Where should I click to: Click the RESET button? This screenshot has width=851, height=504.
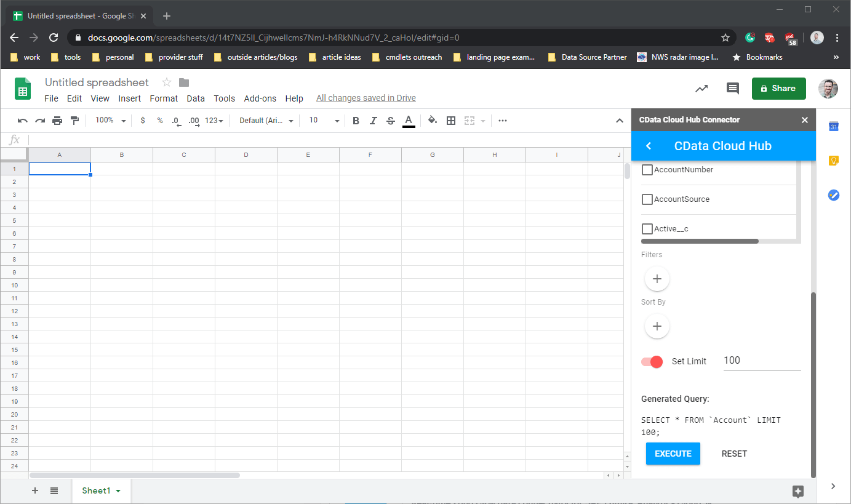(x=734, y=454)
